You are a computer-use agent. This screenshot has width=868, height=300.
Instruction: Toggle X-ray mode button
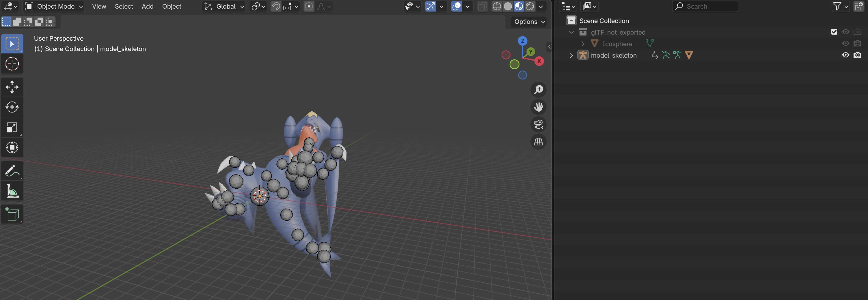pos(482,6)
